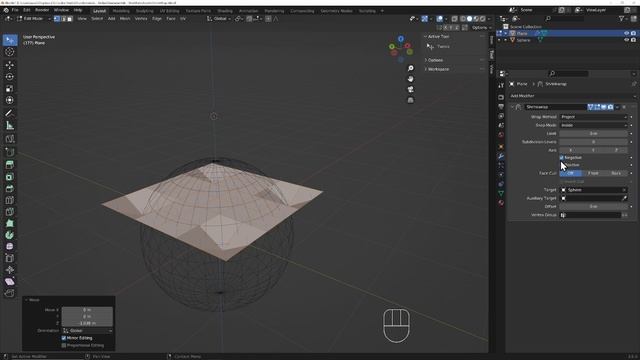Switch to UV Editing workspace tab
The image size is (640, 360).
(x=169, y=11)
